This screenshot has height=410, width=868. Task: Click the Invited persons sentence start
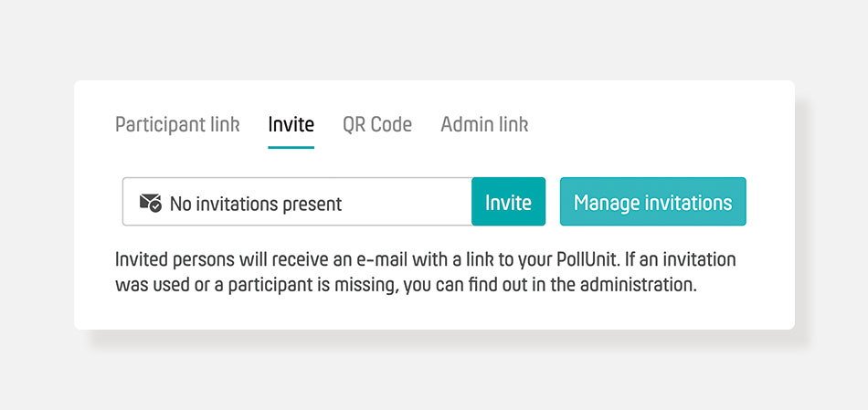[174, 259]
